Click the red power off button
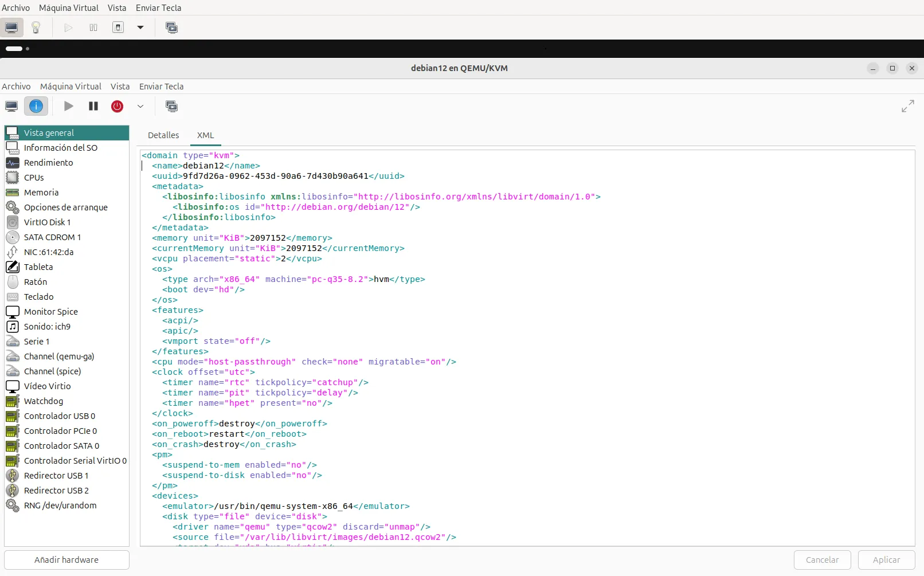This screenshot has height=576, width=924. tap(117, 106)
